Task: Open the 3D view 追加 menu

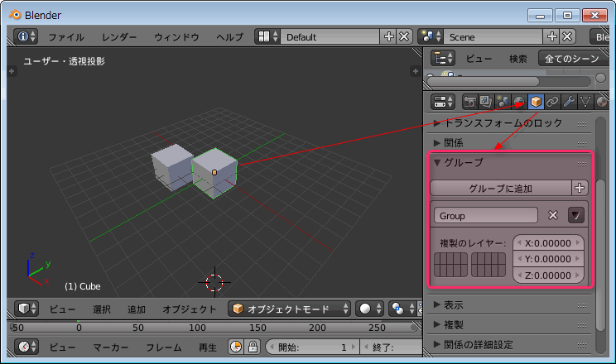Action: 137,309
